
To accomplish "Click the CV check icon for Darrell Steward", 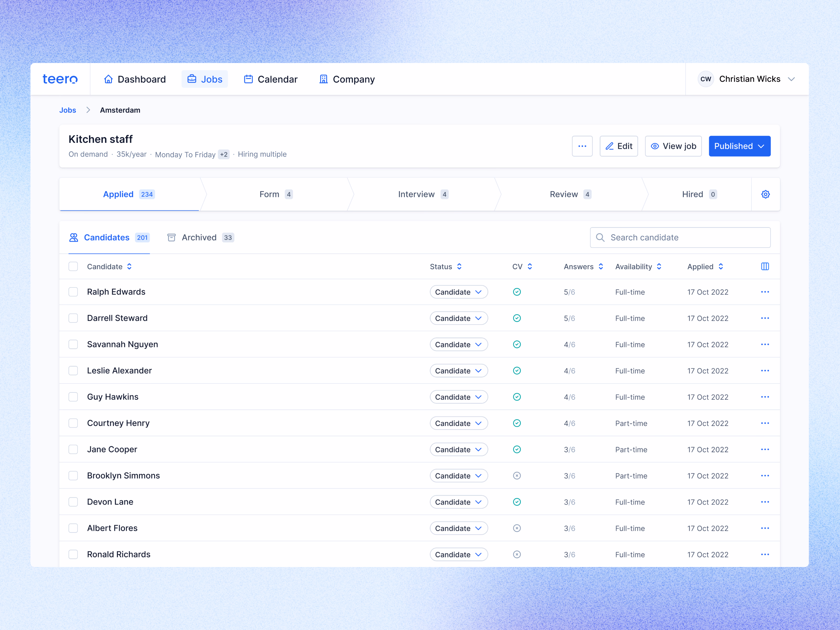I will pos(516,318).
